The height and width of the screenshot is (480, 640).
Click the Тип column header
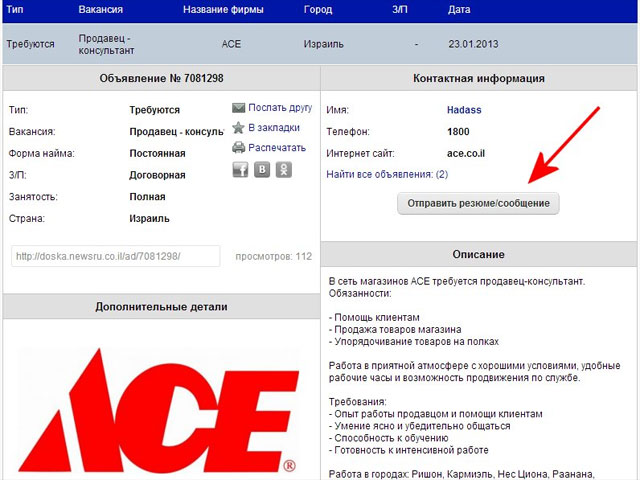point(15,9)
